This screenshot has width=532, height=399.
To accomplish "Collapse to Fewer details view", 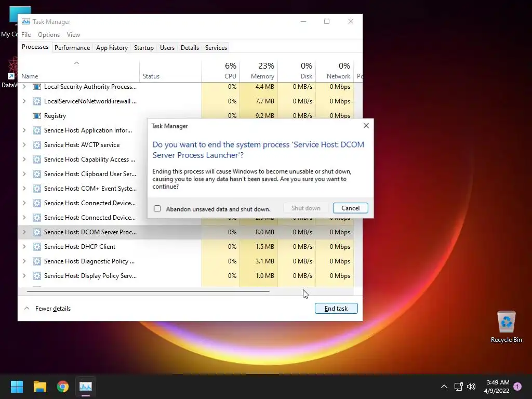I will tap(47, 309).
